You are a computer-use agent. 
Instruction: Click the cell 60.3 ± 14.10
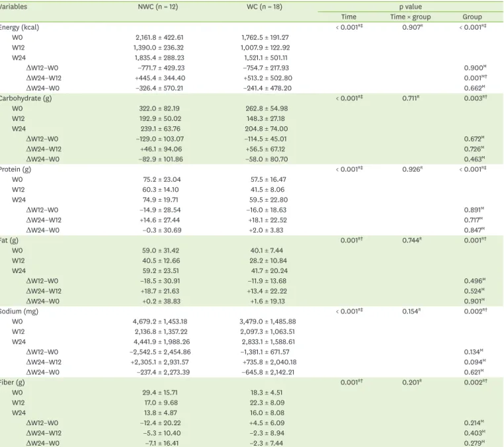pos(161,190)
